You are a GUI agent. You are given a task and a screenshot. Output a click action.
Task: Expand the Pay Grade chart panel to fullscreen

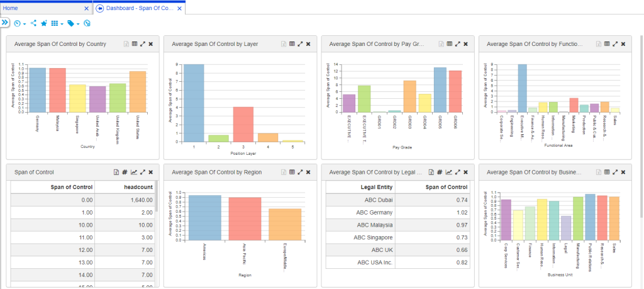(457, 44)
